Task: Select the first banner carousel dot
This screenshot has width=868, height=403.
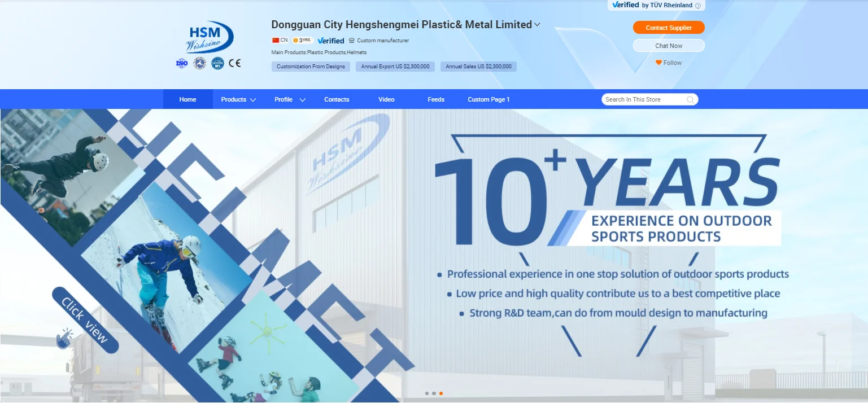Action: 427,393
